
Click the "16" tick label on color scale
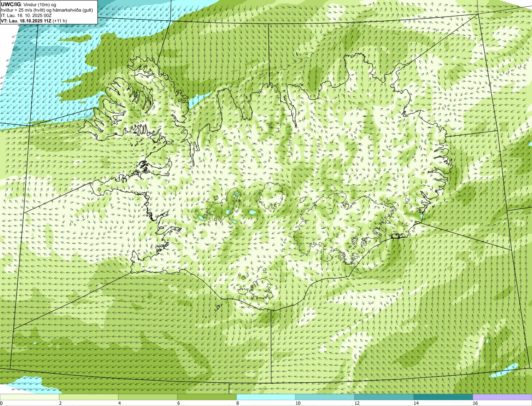(x=475, y=403)
